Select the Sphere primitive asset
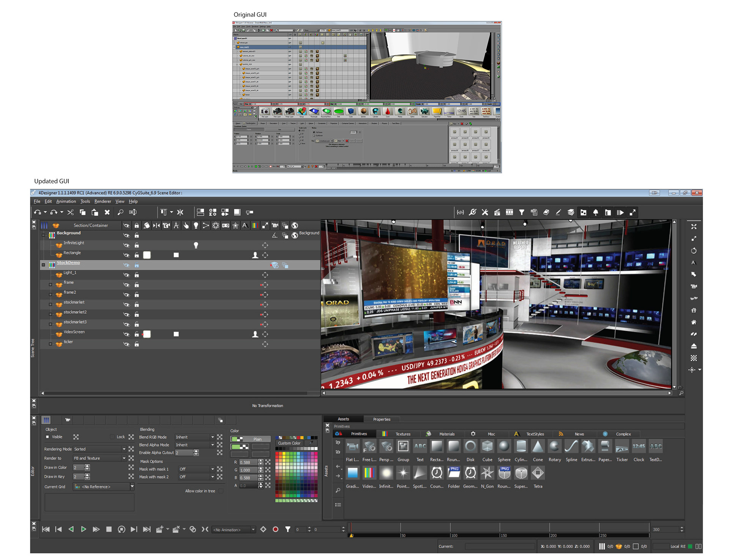Image resolution: width=729 pixels, height=560 pixels. [x=504, y=447]
